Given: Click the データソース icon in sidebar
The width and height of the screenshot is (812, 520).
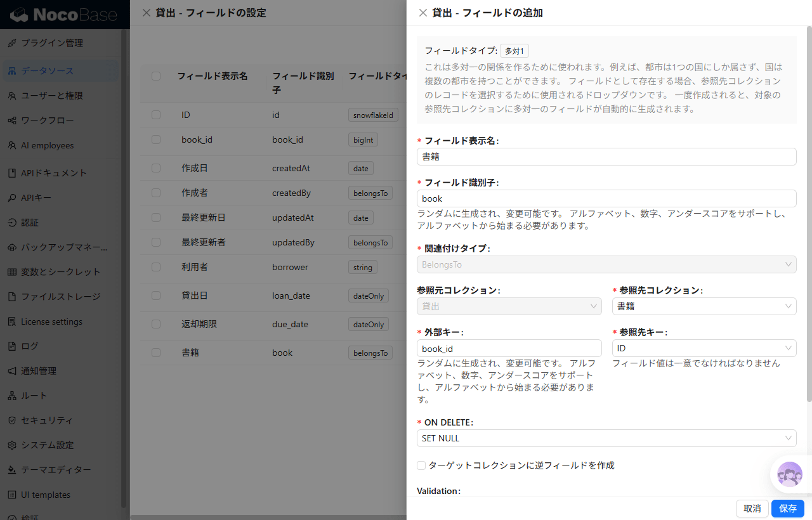Looking at the screenshot, I should pos(12,71).
